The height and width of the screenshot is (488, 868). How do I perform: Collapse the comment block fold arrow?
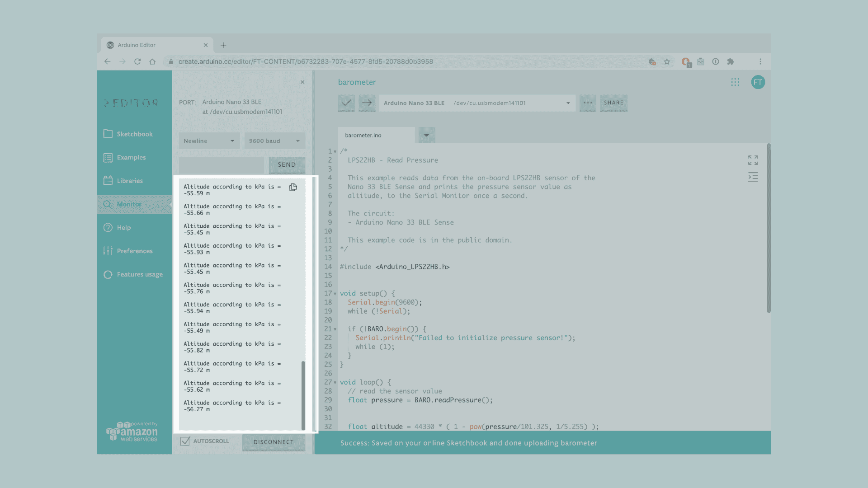(335, 152)
